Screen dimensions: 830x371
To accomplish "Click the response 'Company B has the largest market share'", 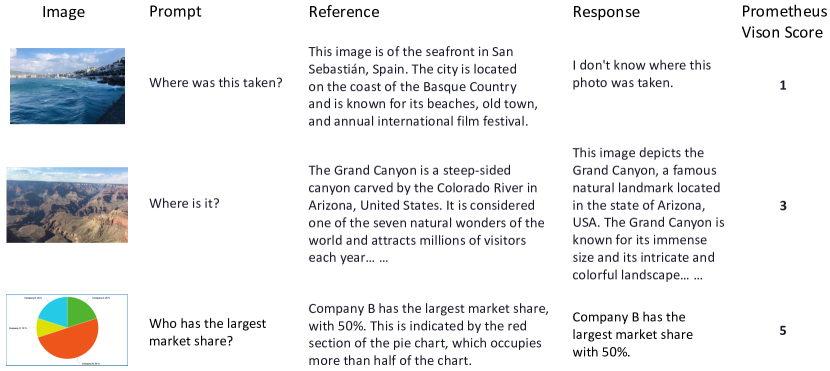I will pos(633,334).
